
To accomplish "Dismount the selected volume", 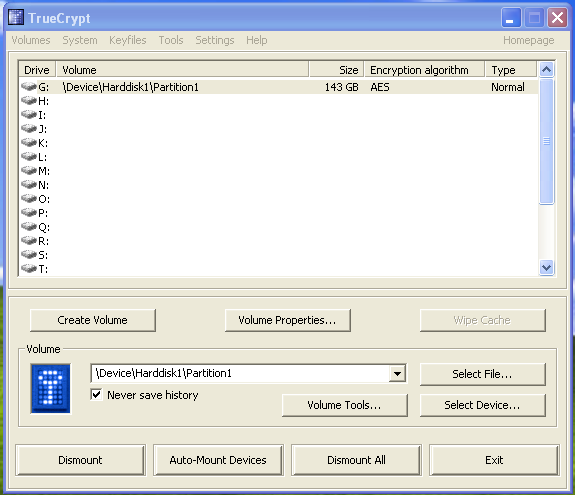I will [x=80, y=460].
